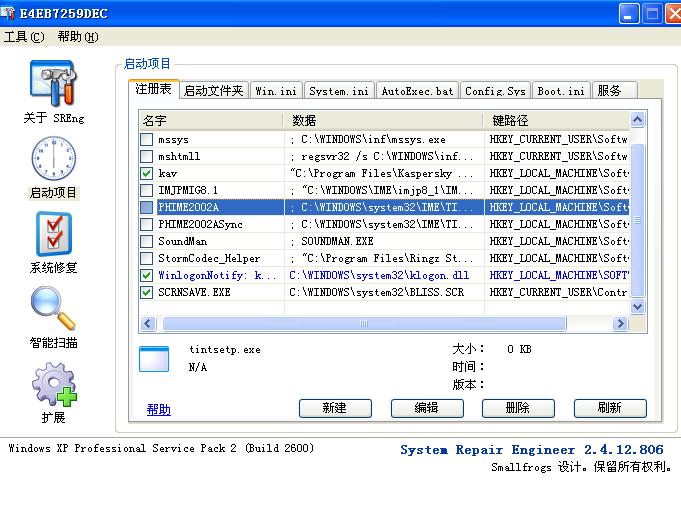The height and width of the screenshot is (512, 681).
Task: Uncheck the WinlogonNotify entry
Action: tap(147, 275)
